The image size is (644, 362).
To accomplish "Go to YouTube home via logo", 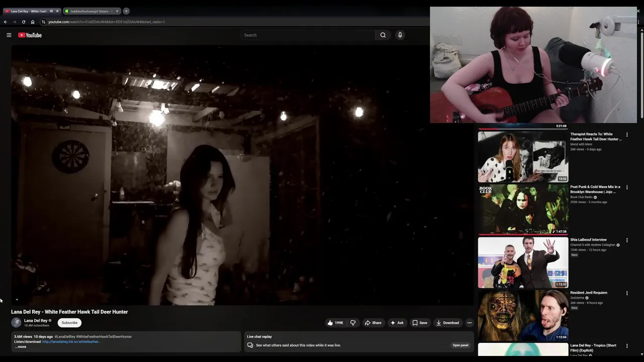I will click(30, 35).
